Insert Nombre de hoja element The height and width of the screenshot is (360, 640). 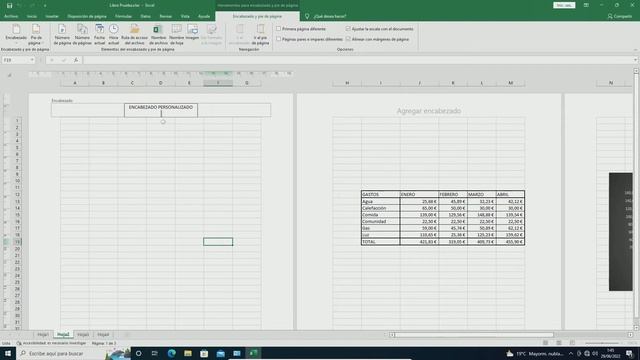tap(176, 34)
